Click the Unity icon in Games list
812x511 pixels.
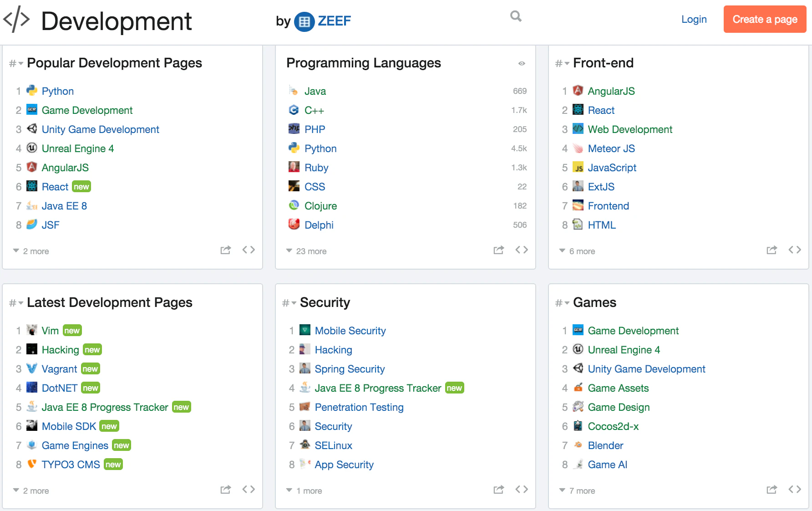coord(578,368)
